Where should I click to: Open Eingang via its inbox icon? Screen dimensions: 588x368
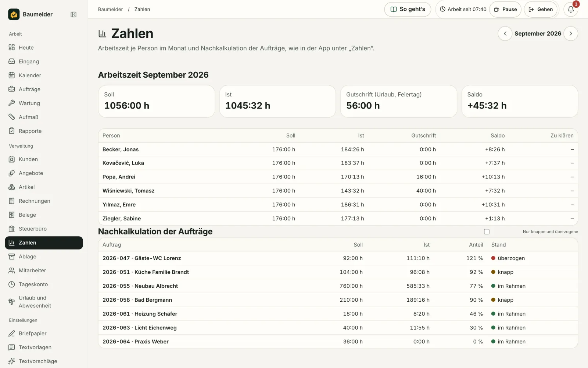12,61
